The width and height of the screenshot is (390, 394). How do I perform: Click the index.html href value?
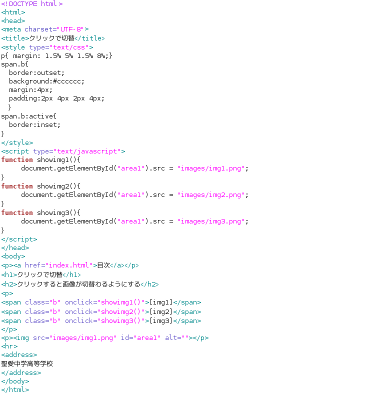pos(70,265)
